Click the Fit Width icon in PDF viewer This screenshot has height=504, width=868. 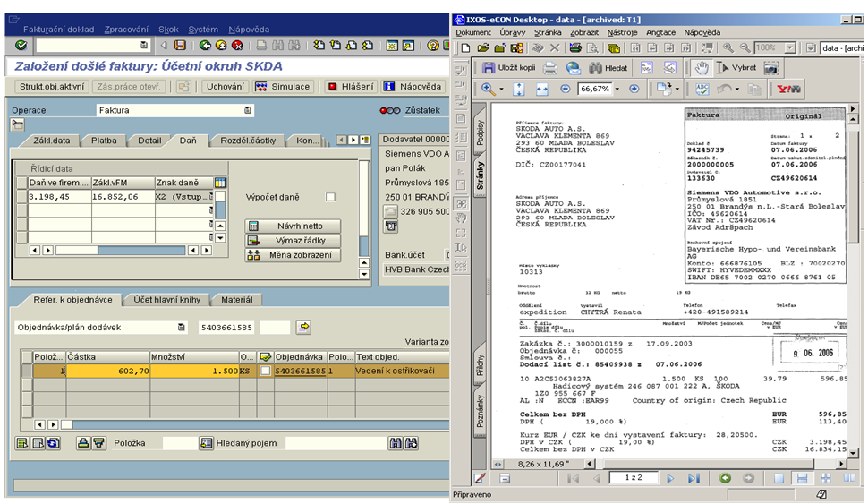pos(542,89)
